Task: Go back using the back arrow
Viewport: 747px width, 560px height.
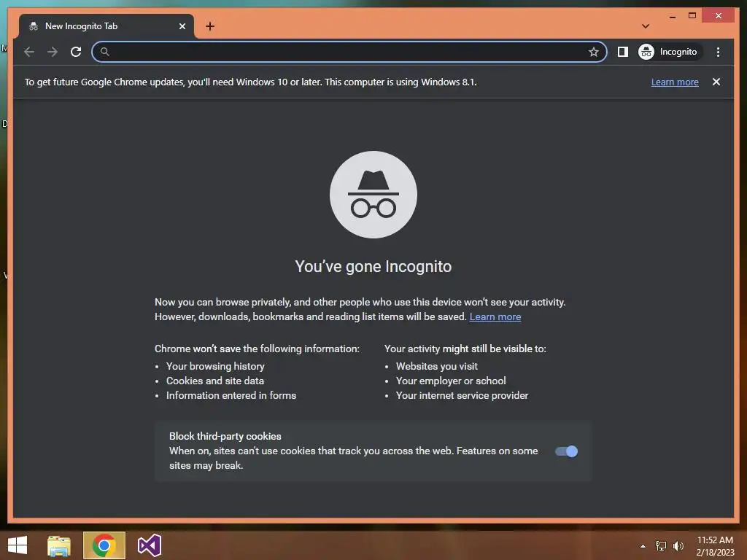Action: (x=29, y=52)
